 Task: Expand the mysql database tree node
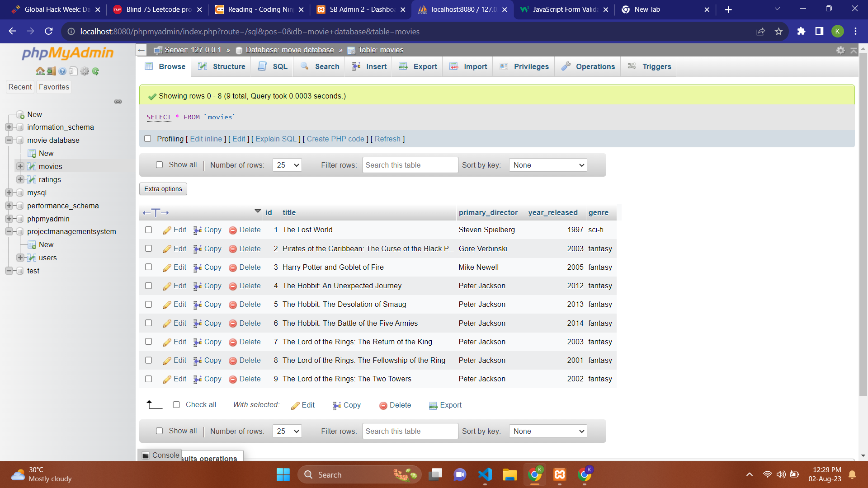click(x=9, y=192)
